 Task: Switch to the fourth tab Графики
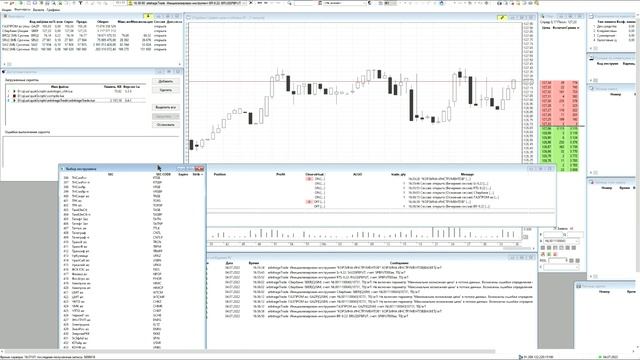pos(53,9)
